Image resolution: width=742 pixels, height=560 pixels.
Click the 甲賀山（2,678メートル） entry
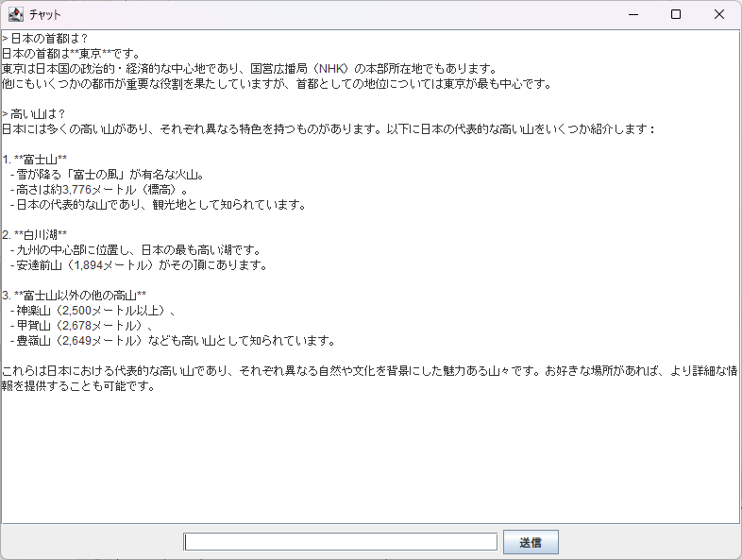pos(85,325)
